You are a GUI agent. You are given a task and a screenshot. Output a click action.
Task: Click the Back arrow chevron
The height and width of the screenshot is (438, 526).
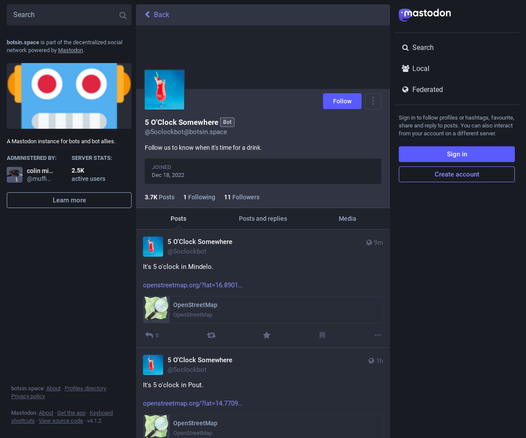(x=147, y=14)
